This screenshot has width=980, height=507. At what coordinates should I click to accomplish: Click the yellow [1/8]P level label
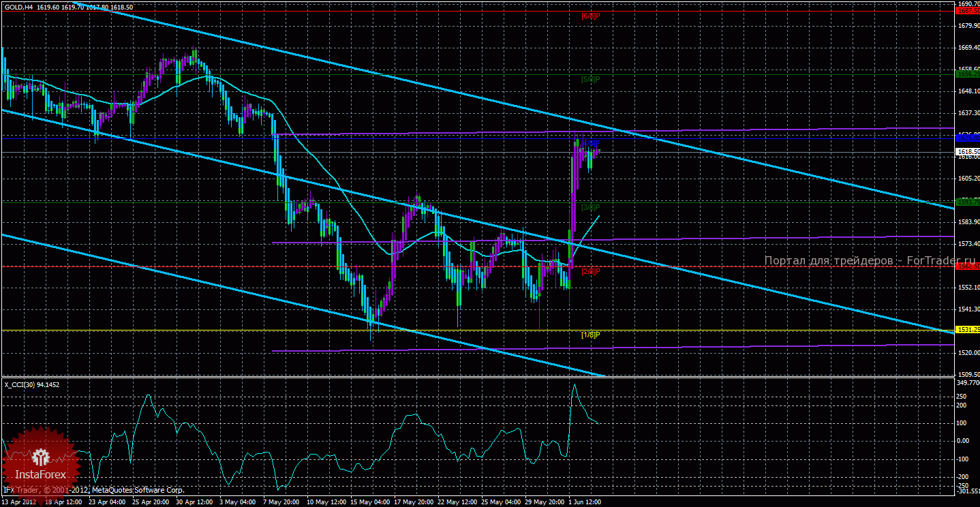pyautogui.click(x=590, y=335)
